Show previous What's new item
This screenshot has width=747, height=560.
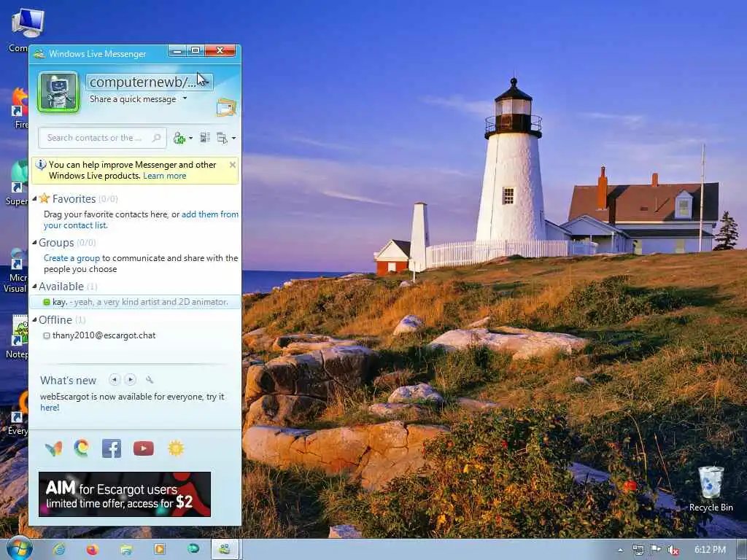tap(115, 379)
